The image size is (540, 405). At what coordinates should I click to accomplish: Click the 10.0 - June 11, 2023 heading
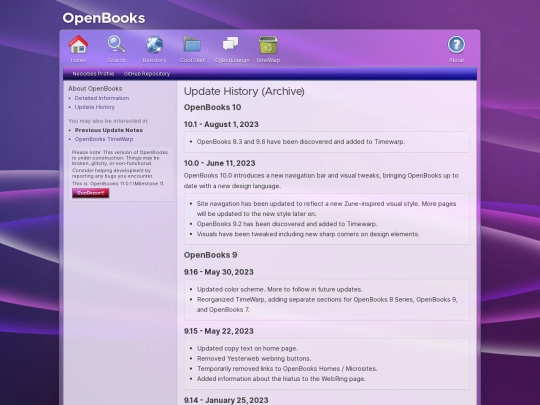219,163
